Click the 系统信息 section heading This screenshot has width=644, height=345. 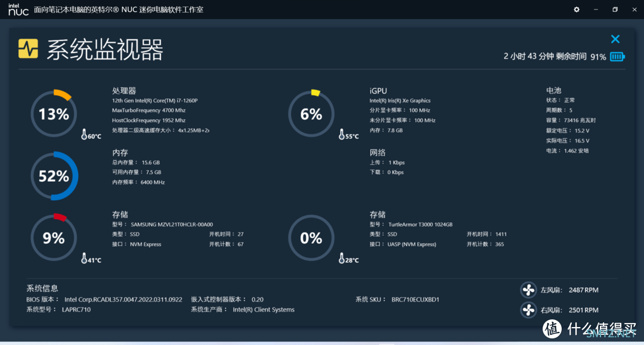(x=42, y=288)
